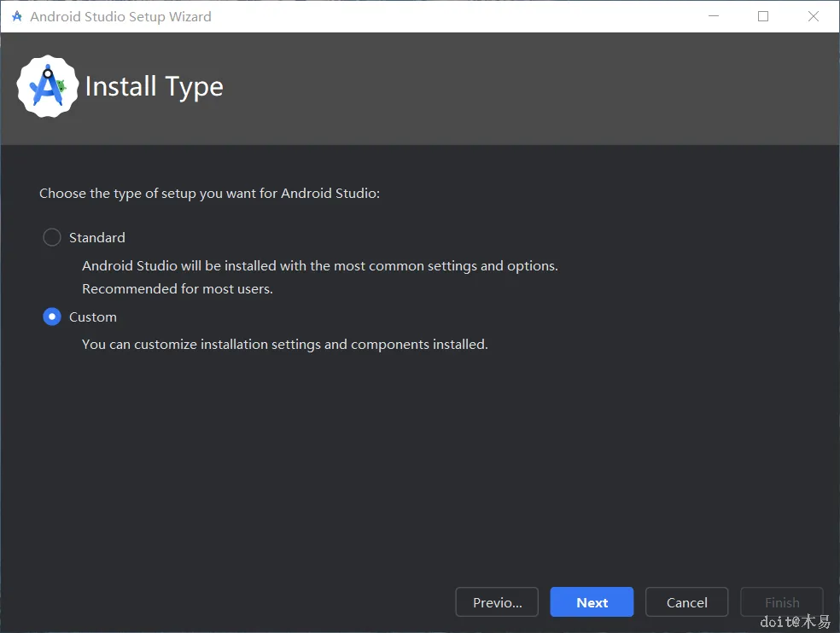Click the 'Choose the type of setup' prompt
Viewport: 840px width, 633px height.
209,194
